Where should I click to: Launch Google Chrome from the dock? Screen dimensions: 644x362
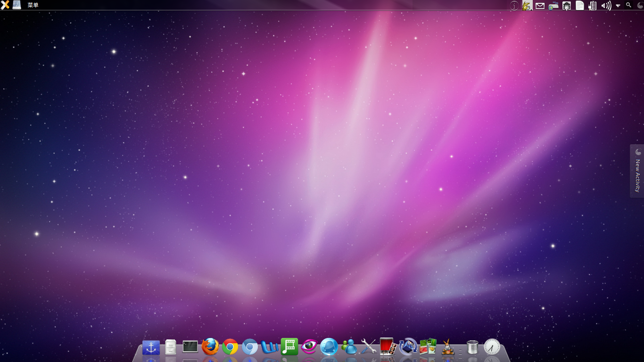pos(230,347)
